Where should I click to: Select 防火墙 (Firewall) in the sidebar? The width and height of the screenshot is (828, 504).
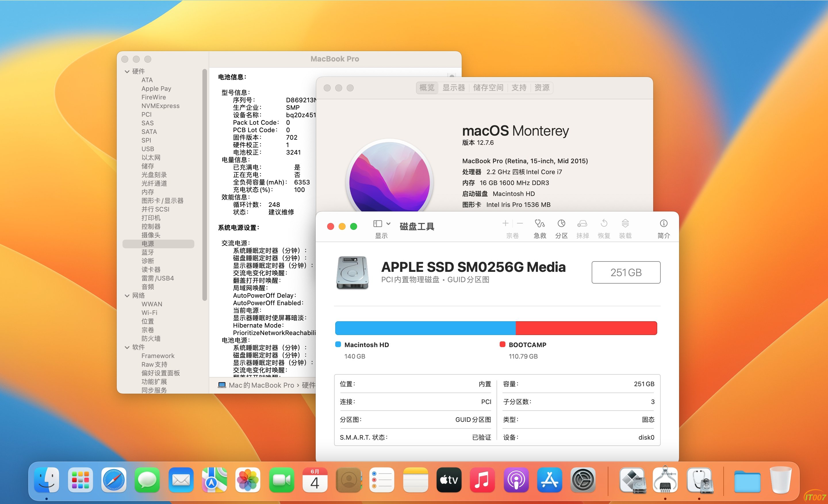[151, 338]
